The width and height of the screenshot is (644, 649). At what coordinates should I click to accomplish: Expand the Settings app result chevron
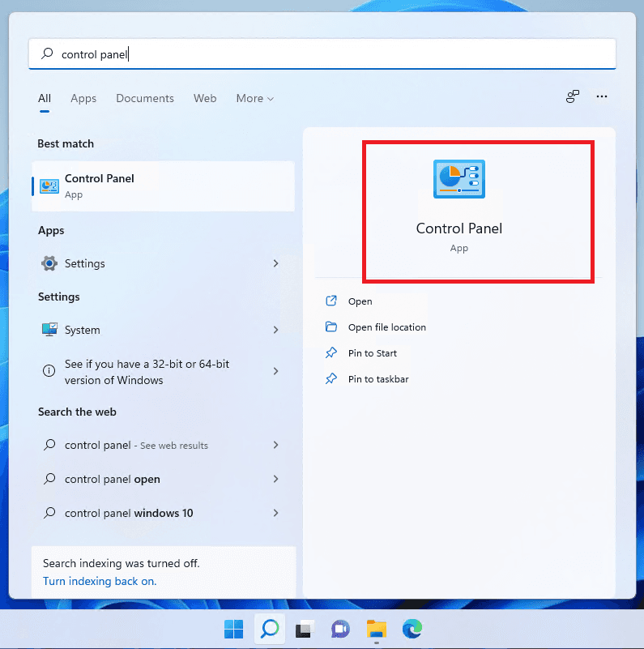(275, 263)
